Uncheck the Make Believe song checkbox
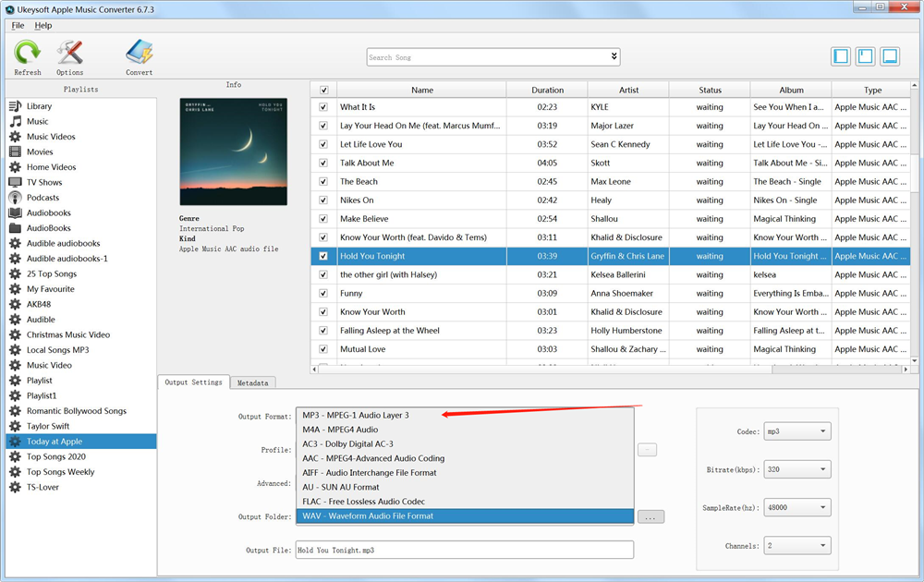The width and height of the screenshot is (924, 582). click(x=322, y=219)
